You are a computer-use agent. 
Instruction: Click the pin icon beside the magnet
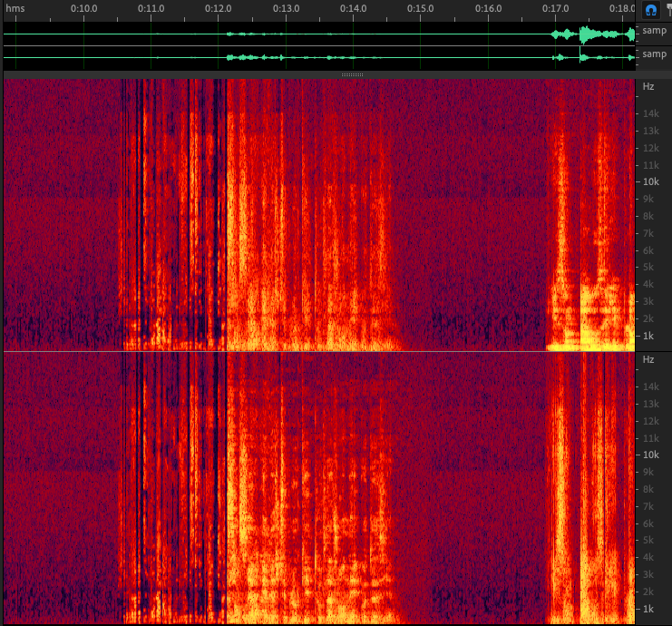667,10
